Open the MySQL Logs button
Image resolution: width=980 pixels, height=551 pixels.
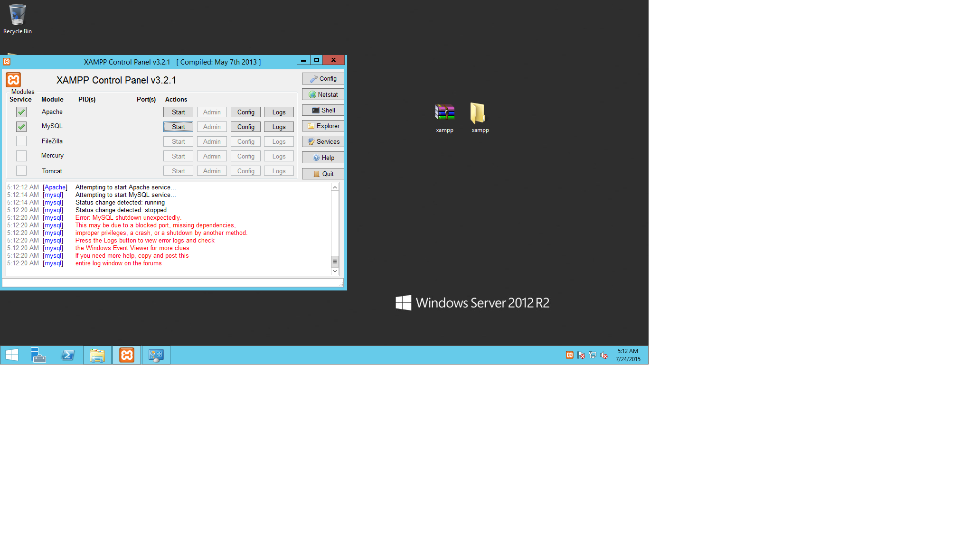[279, 127]
